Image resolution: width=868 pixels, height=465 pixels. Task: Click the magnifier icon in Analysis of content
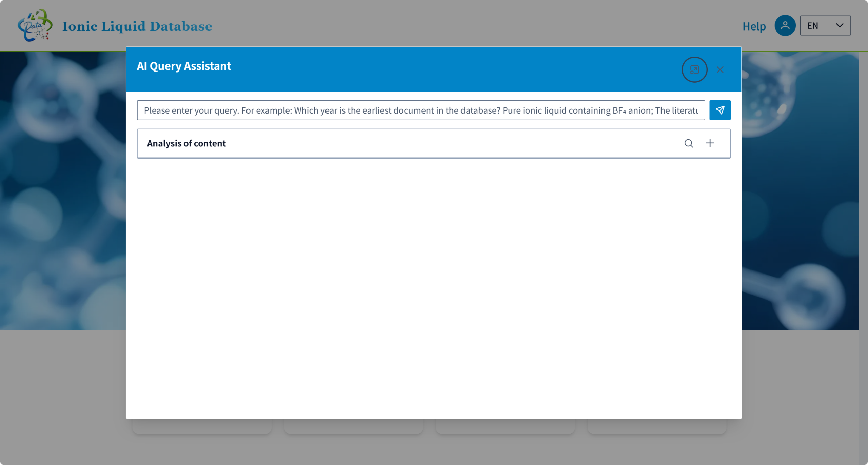click(x=689, y=143)
